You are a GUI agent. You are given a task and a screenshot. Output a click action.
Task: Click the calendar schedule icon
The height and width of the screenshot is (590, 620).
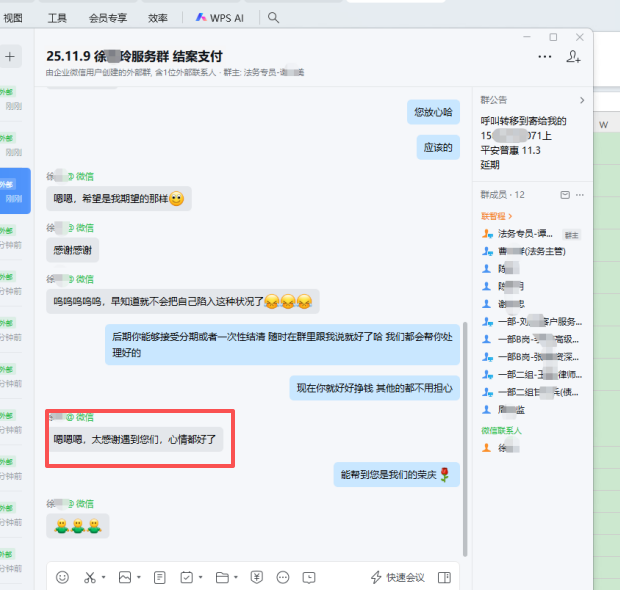tap(187, 577)
